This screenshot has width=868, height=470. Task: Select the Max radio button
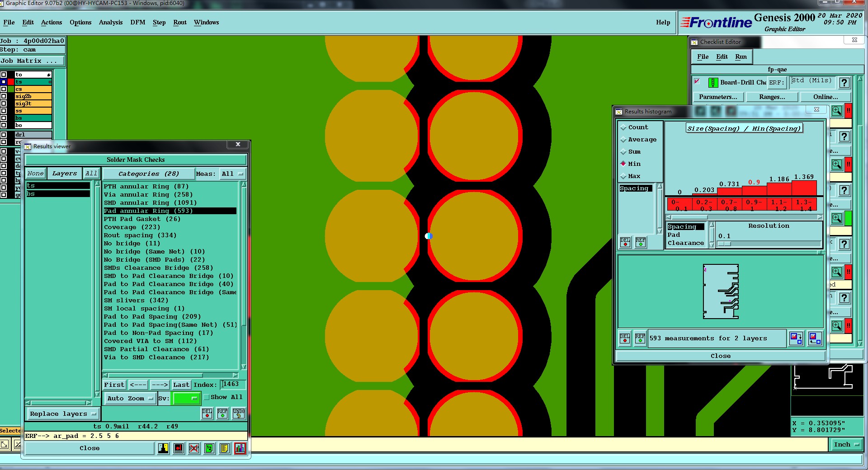tap(623, 176)
